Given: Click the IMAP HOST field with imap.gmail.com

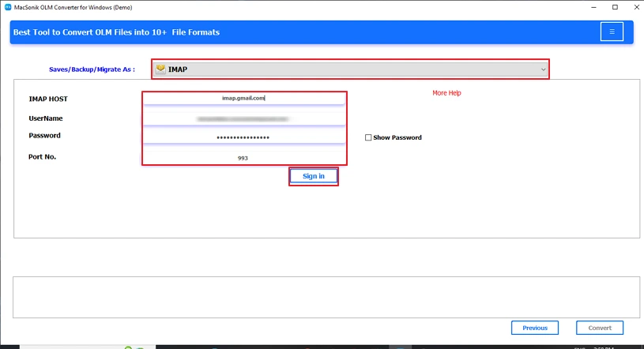Looking at the screenshot, I should click(x=243, y=99).
